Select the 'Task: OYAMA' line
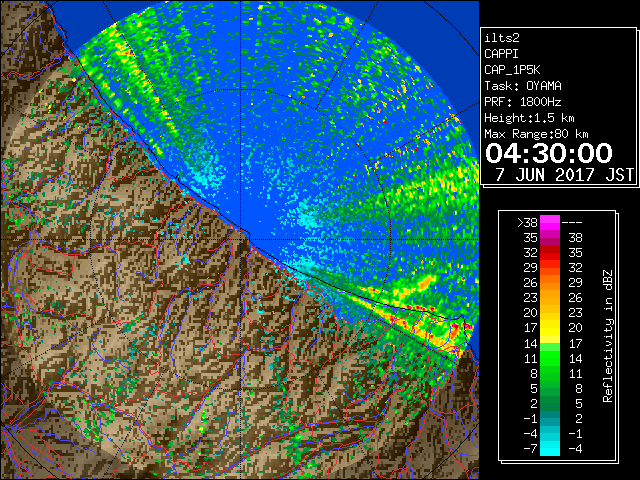The image size is (640, 480). tap(523, 86)
